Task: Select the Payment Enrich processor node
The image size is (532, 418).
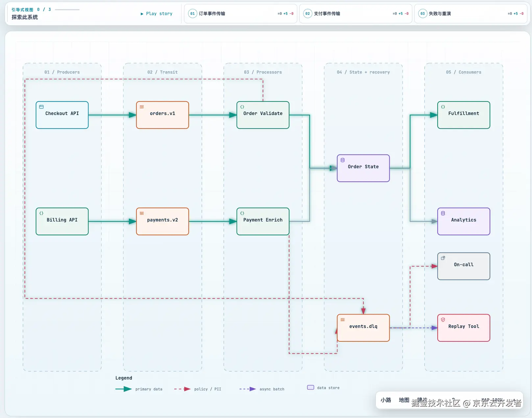Action: (263, 221)
